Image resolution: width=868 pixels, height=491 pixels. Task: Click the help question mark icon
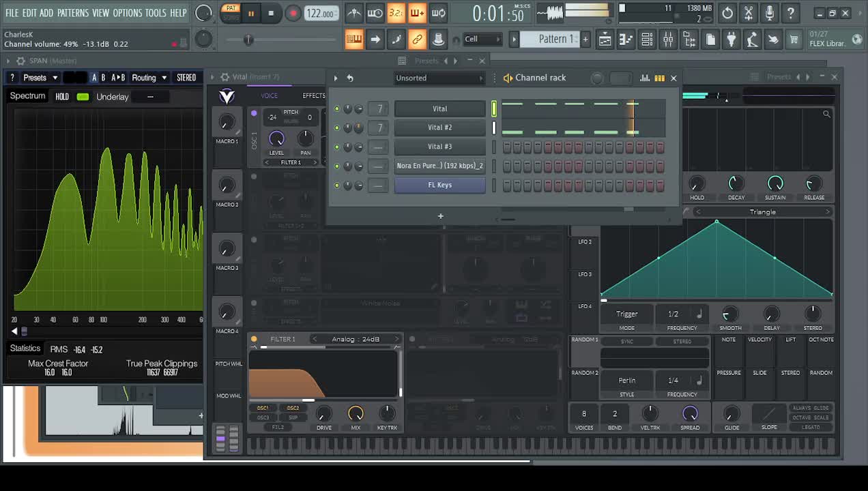[790, 13]
